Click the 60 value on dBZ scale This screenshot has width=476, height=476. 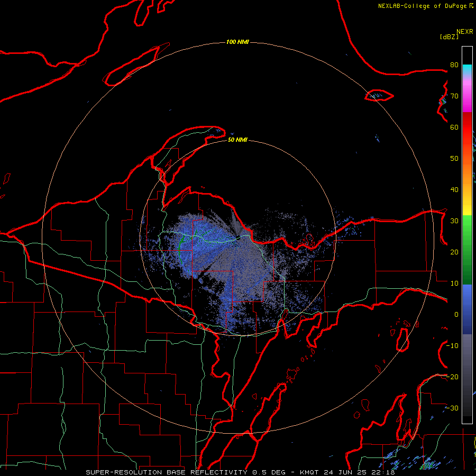click(454, 127)
